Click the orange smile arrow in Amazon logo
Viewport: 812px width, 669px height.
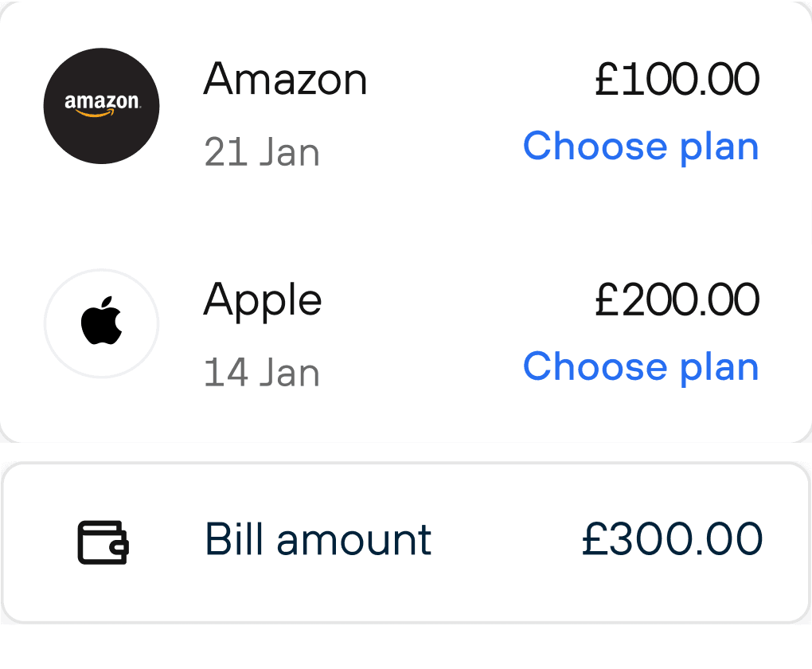point(96,113)
